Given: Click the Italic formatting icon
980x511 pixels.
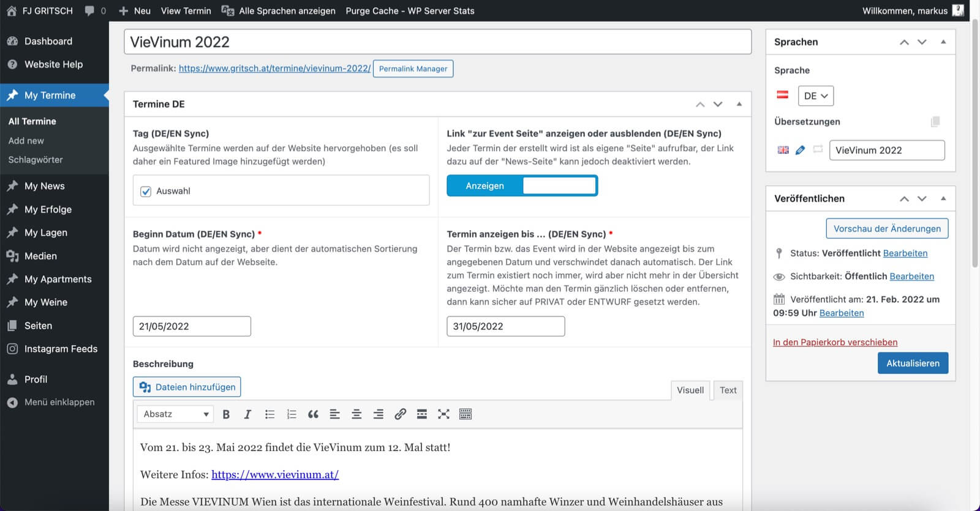Looking at the screenshot, I should coord(247,414).
